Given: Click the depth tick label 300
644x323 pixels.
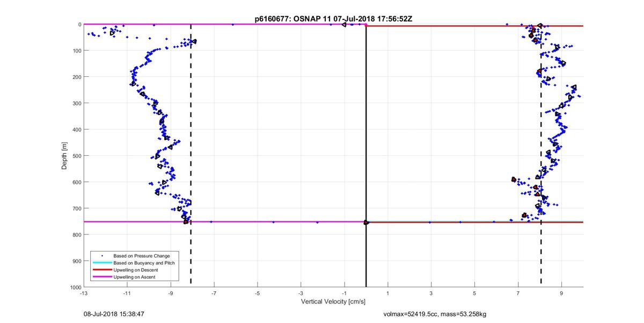Looking at the screenshot, I should (76, 103).
